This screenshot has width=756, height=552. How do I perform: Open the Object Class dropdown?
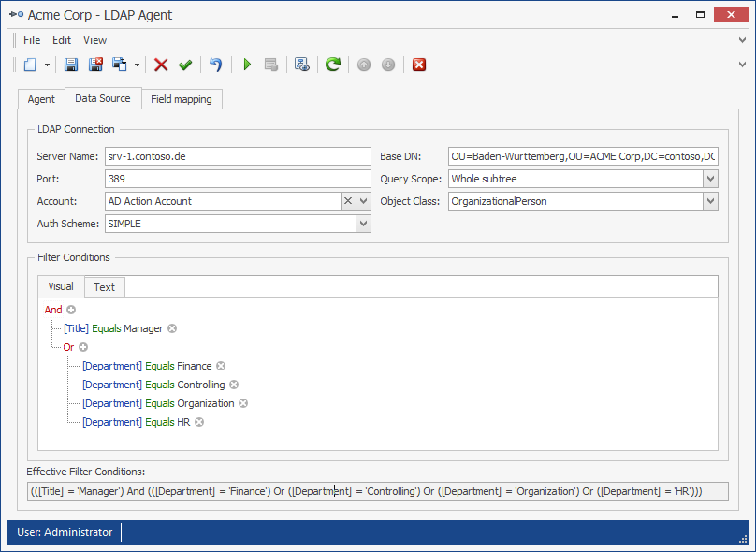[x=710, y=201]
